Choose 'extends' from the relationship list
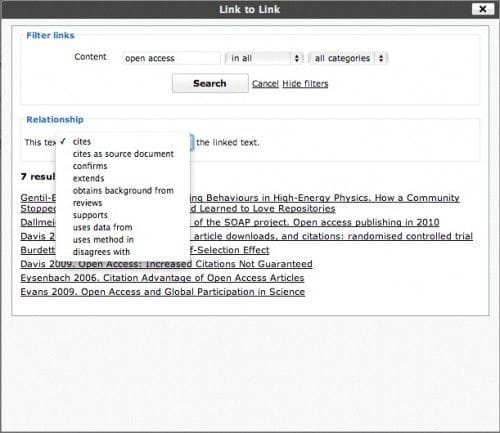This screenshot has width=500, height=433. 123,178
